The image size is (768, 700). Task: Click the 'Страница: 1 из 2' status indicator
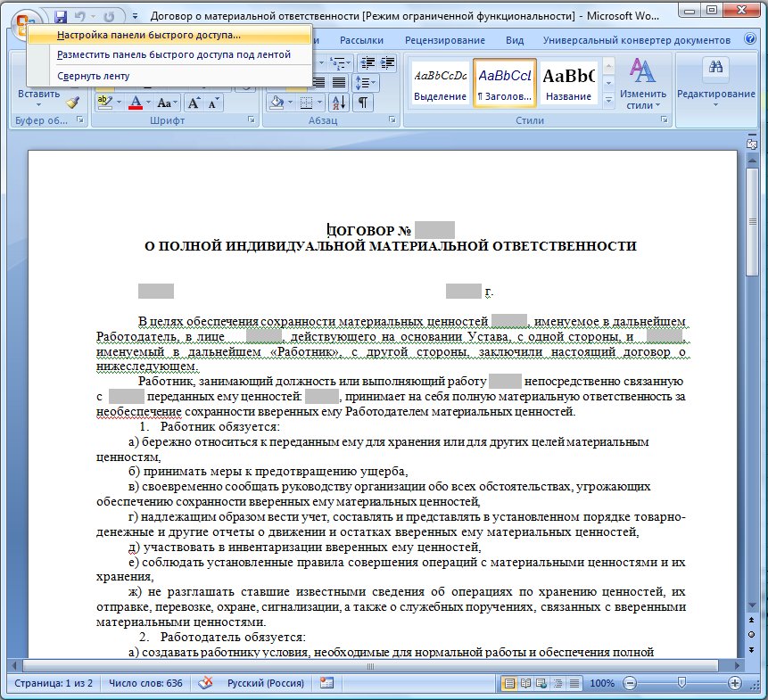tap(54, 683)
